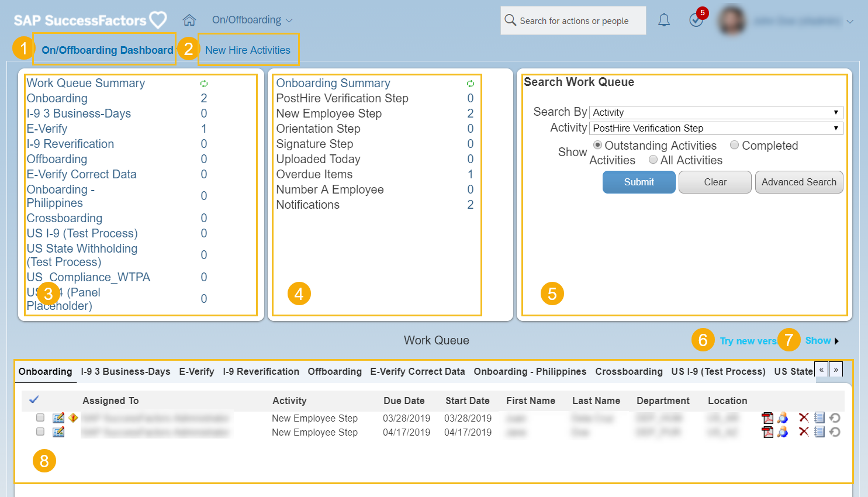
Task: Refresh the Work Queue Summary panel
Action: 204,84
